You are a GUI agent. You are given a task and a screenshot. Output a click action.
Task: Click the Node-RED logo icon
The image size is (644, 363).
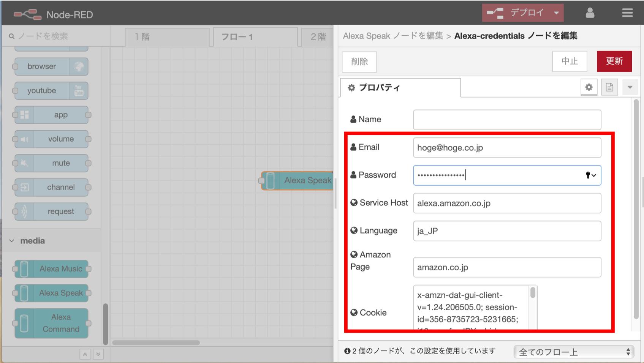(x=27, y=14)
